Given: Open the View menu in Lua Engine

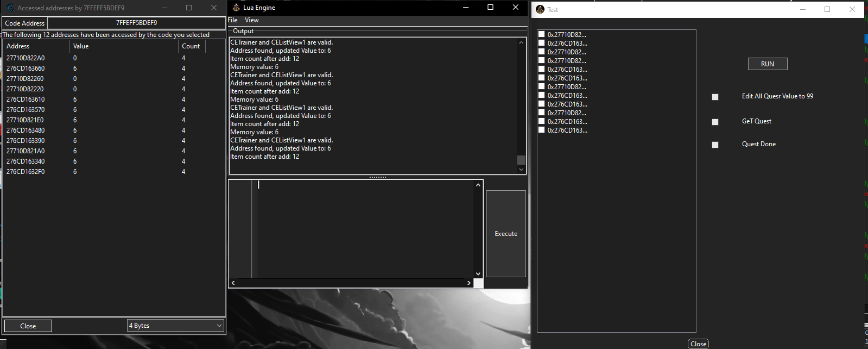Looking at the screenshot, I should (251, 20).
